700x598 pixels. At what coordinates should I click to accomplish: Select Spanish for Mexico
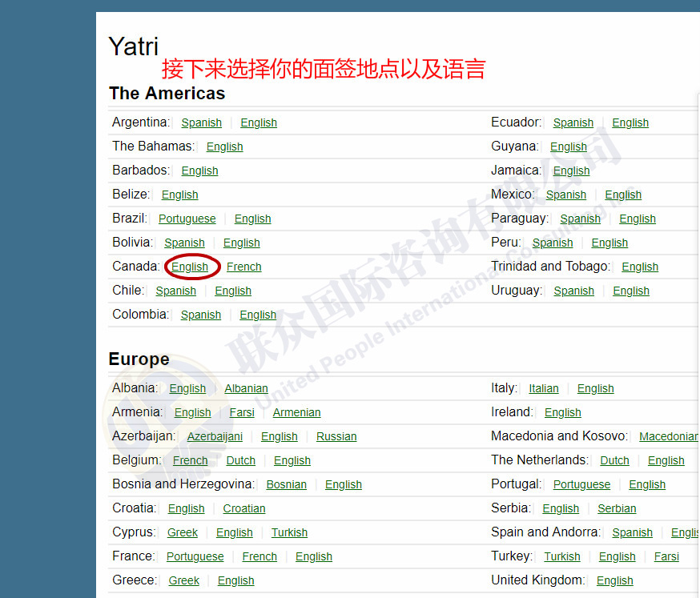pos(565,195)
